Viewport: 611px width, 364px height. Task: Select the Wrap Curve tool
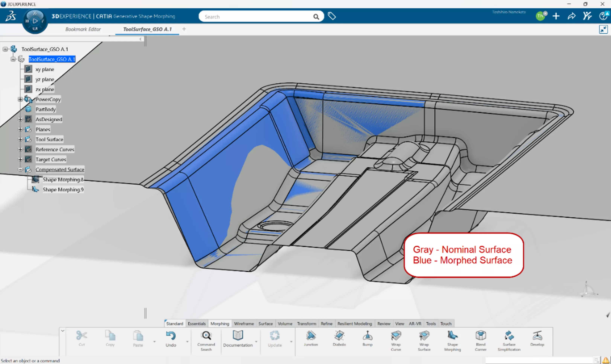[396, 336]
